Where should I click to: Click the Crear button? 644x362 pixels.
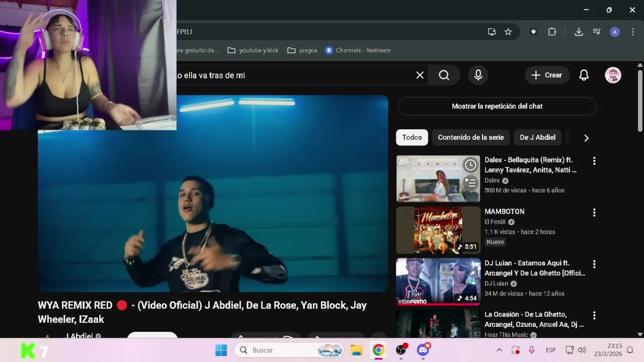[547, 75]
